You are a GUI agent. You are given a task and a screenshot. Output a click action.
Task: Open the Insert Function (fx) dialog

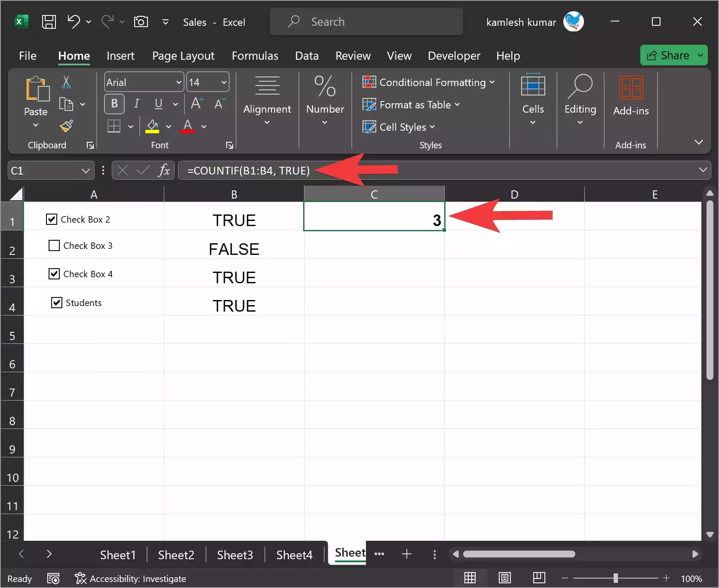tap(164, 170)
